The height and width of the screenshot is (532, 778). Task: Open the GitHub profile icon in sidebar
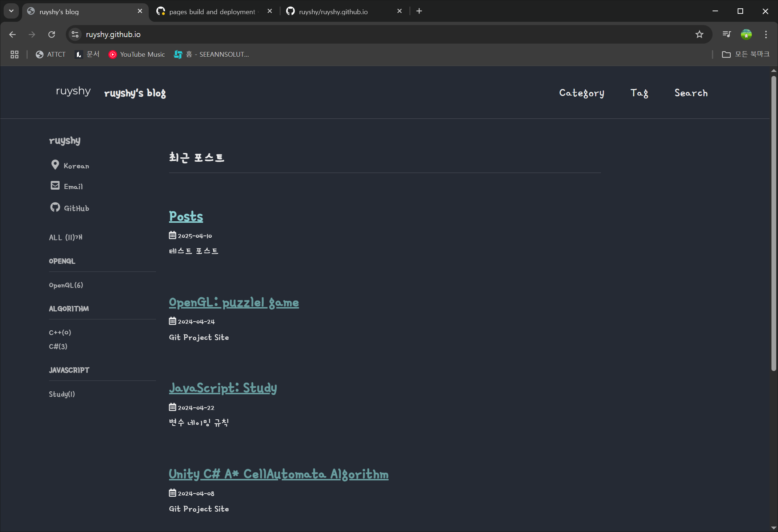click(55, 207)
